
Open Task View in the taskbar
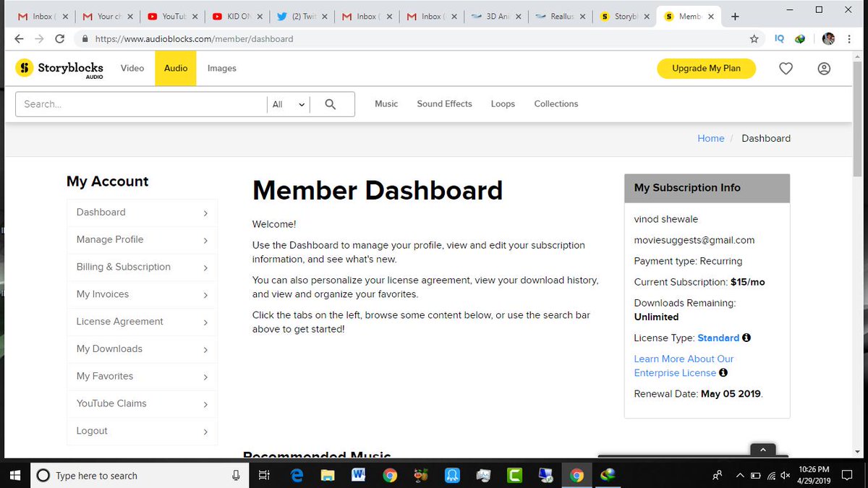(264, 475)
